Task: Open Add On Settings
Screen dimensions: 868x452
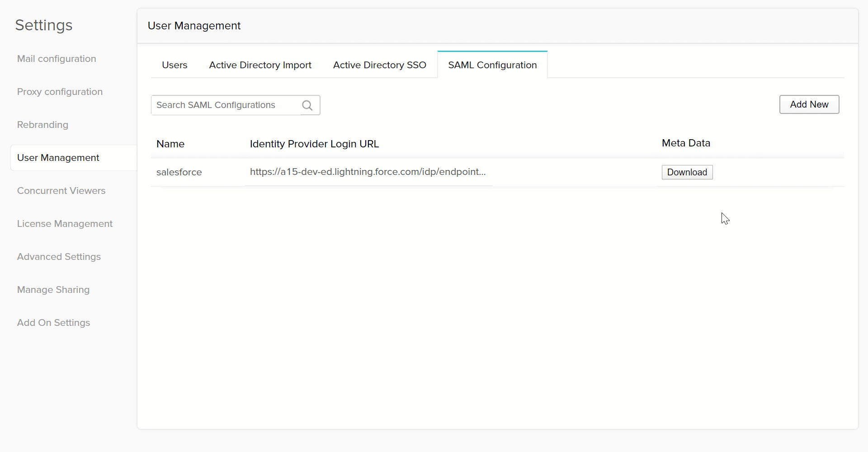Action: click(53, 323)
